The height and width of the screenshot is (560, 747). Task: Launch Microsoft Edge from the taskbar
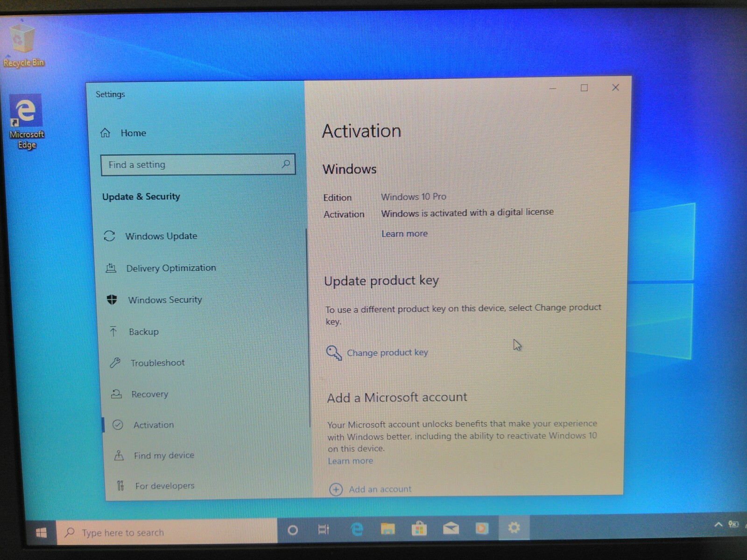click(356, 529)
